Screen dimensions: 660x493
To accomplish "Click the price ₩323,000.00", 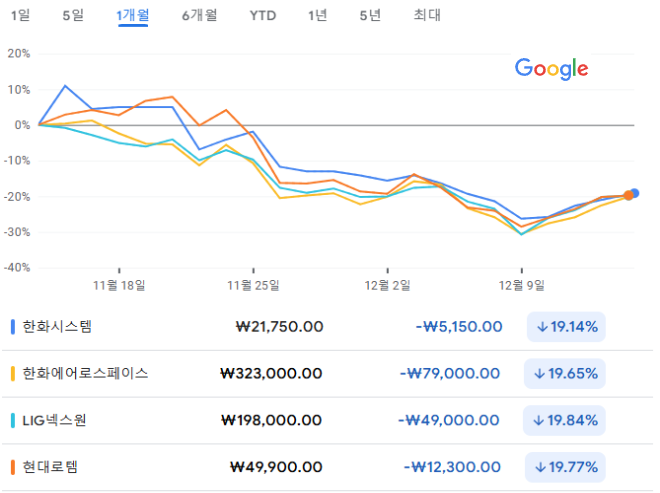I will (271, 373).
